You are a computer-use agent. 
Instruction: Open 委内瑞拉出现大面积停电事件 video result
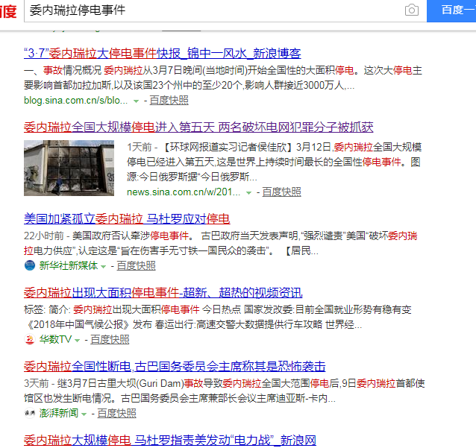click(163, 293)
